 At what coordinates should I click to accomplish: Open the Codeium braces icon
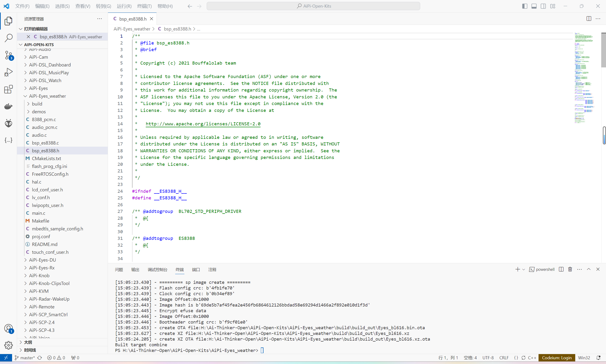pos(8,140)
